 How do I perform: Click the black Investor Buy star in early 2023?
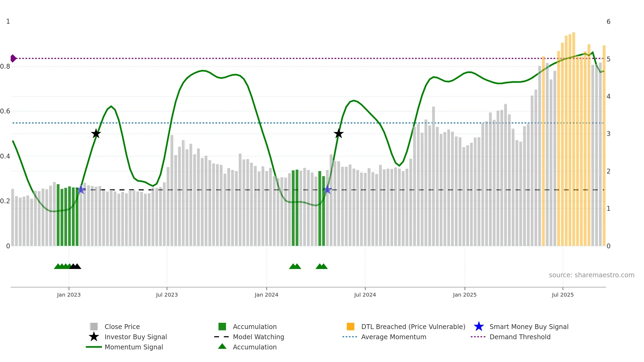[x=96, y=133]
